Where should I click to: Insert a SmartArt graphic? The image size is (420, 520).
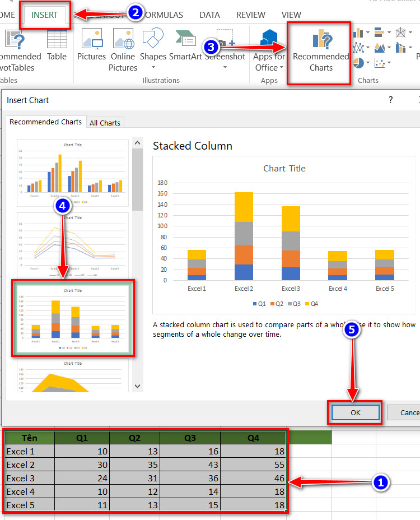[185, 45]
